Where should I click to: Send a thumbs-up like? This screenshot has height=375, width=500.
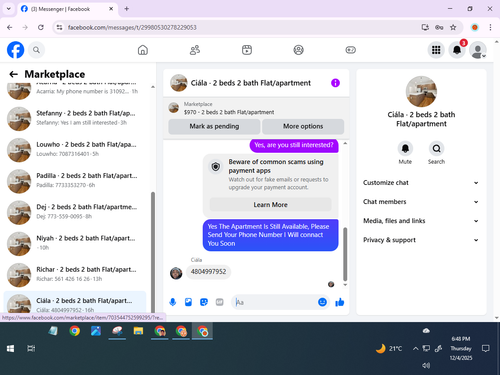tap(340, 302)
